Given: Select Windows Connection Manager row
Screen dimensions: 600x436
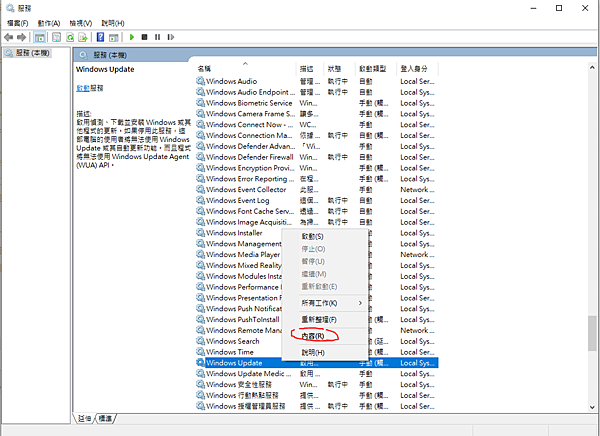Looking at the screenshot, I should (x=317, y=135).
